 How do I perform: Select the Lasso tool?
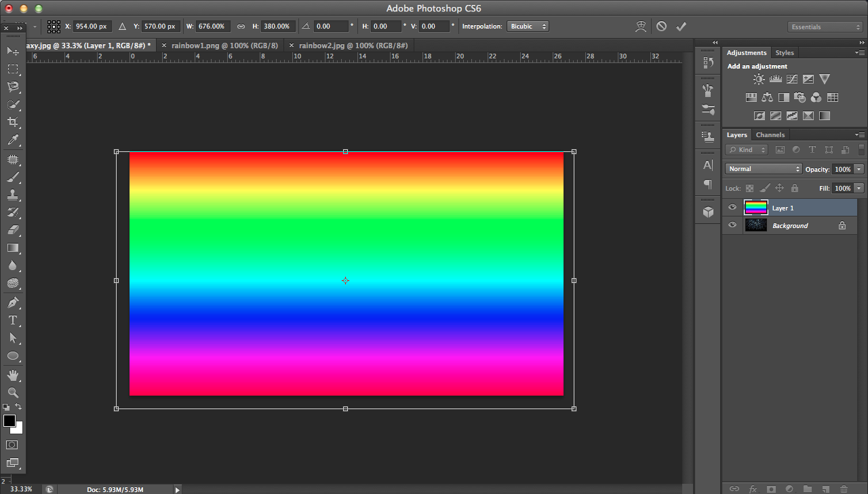pyautogui.click(x=13, y=87)
